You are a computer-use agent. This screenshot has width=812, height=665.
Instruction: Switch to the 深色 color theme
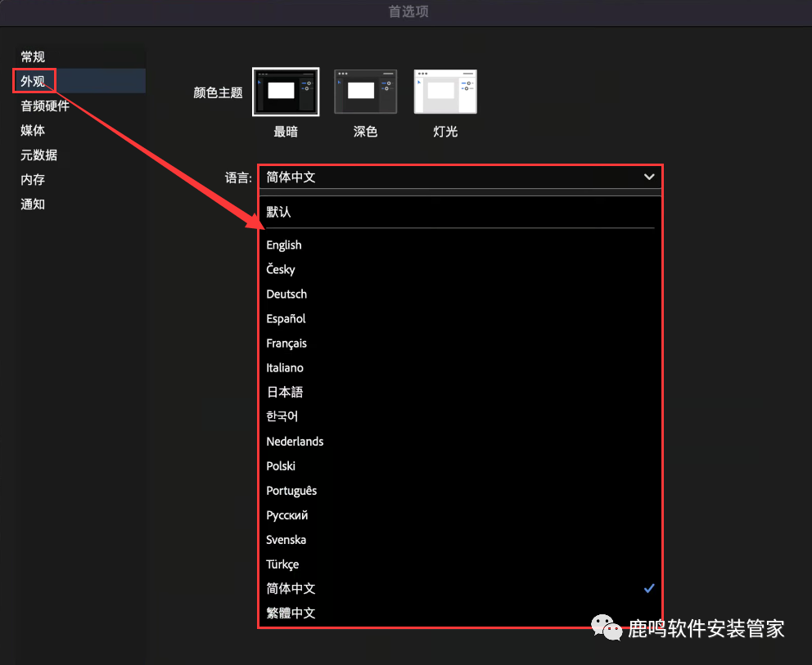pos(365,91)
